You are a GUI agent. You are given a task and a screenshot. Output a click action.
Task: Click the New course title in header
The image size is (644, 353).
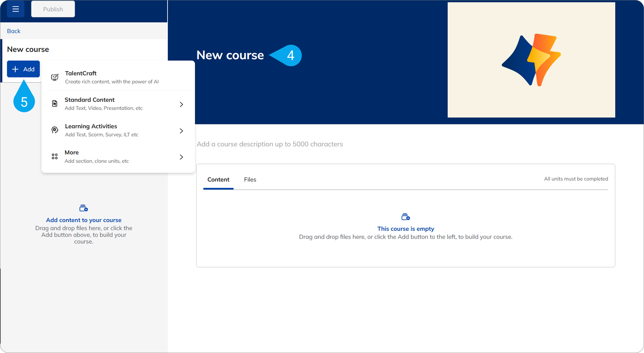click(x=230, y=55)
